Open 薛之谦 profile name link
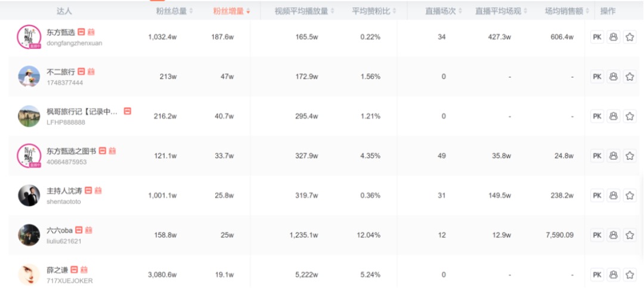Screen dimensions: 644x288 click(x=57, y=270)
